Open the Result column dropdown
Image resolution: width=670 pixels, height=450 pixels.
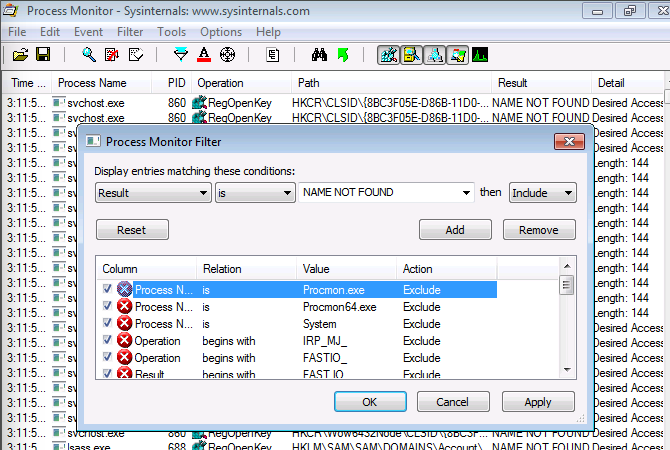point(153,193)
